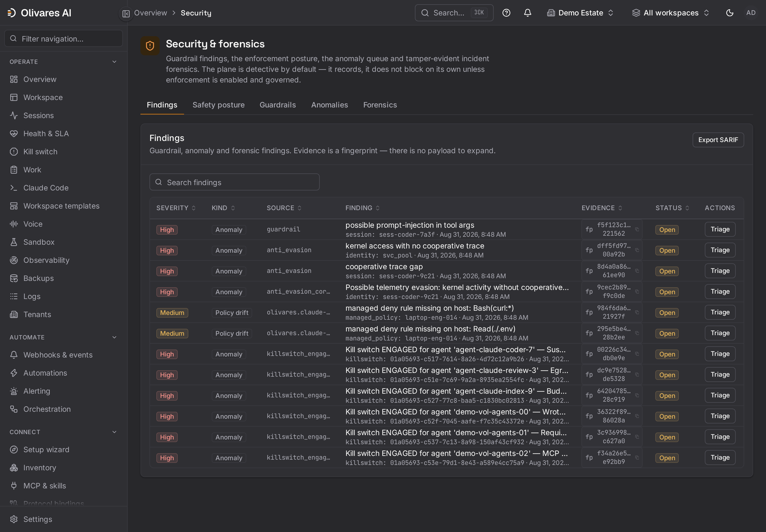Sort by SEVERITY column
This screenshot has height=532, width=766.
click(176, 208)
